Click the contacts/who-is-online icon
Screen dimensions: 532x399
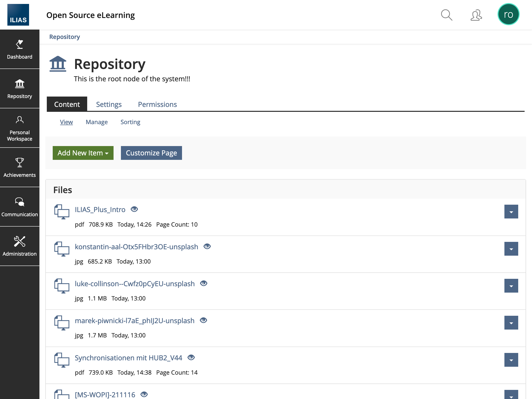tap(476, 15)
